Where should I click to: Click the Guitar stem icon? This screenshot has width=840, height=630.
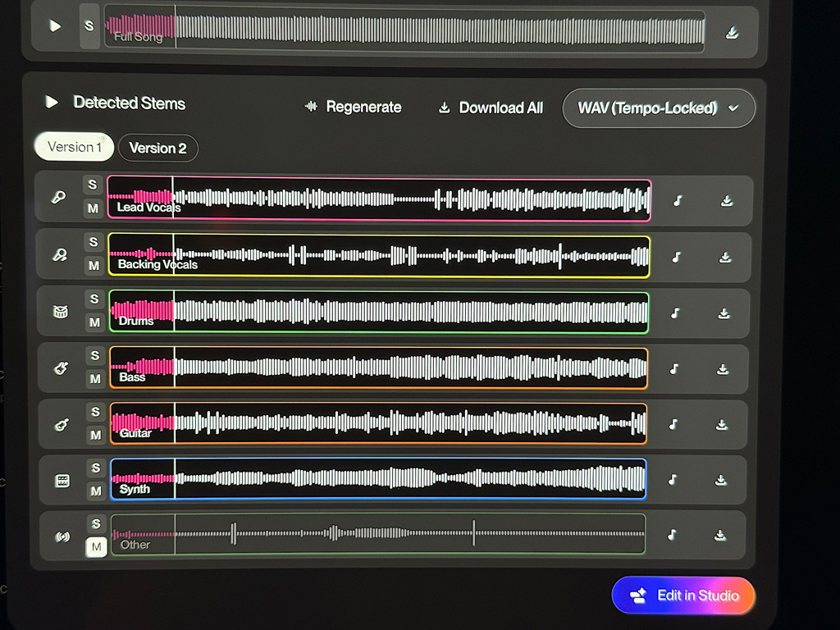pos(62,425)
